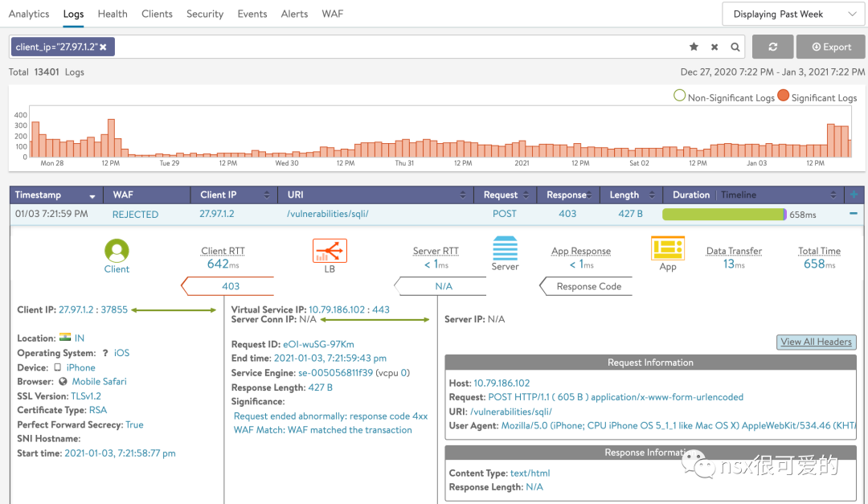The height and width of the screenshot is (504, 868).
Task: Click Virtual Service IP 10.79.186.102
Action: (337, 309)
